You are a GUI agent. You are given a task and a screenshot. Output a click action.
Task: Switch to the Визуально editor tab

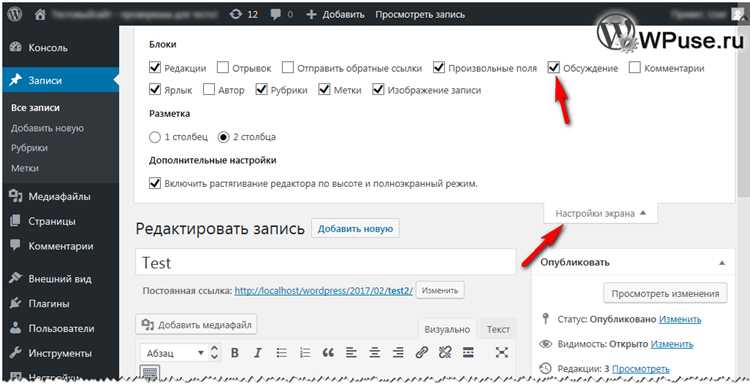447,330
